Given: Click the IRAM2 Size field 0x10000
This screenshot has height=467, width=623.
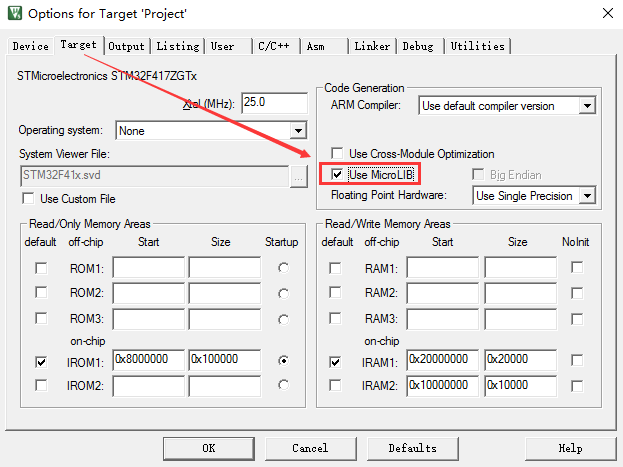Looking at the screenshot, I should tap(520, 386).
